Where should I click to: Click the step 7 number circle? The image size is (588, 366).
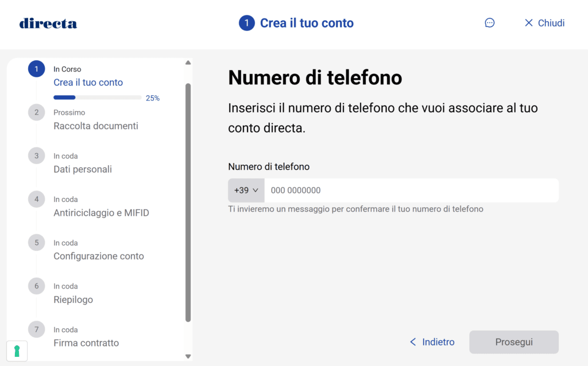(x=36, y=329)
